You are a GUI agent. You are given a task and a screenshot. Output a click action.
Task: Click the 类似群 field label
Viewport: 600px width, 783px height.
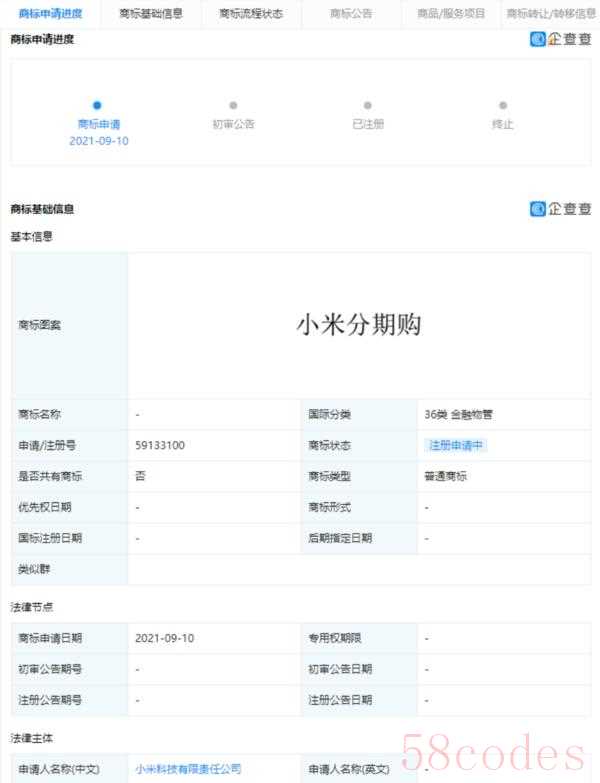[34, 569]
